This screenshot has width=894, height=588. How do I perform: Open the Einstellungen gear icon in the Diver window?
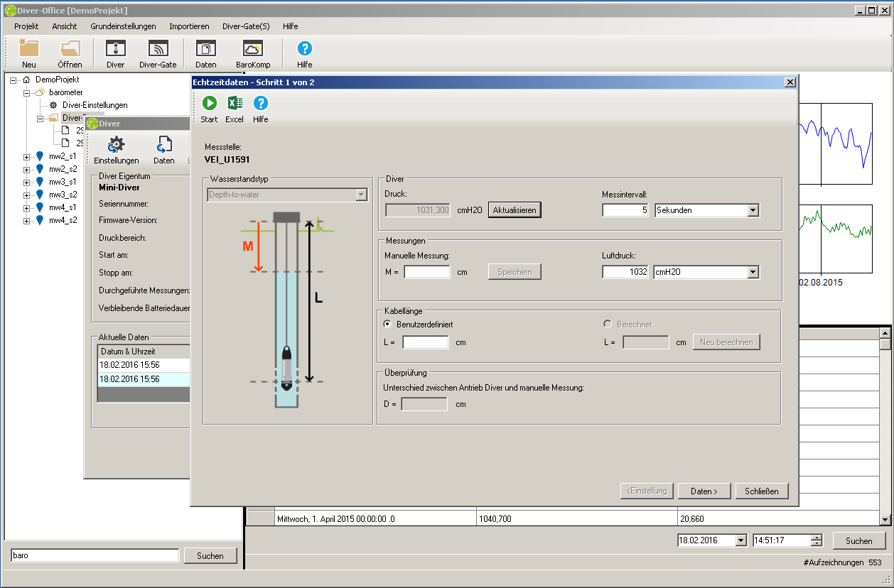click(116, 146)
